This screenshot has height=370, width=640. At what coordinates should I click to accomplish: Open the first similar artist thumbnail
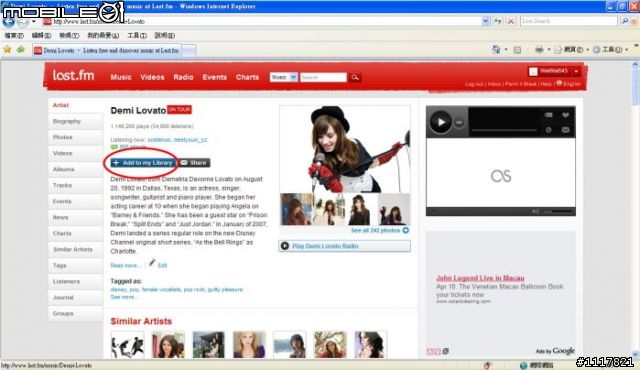[128, 345]
